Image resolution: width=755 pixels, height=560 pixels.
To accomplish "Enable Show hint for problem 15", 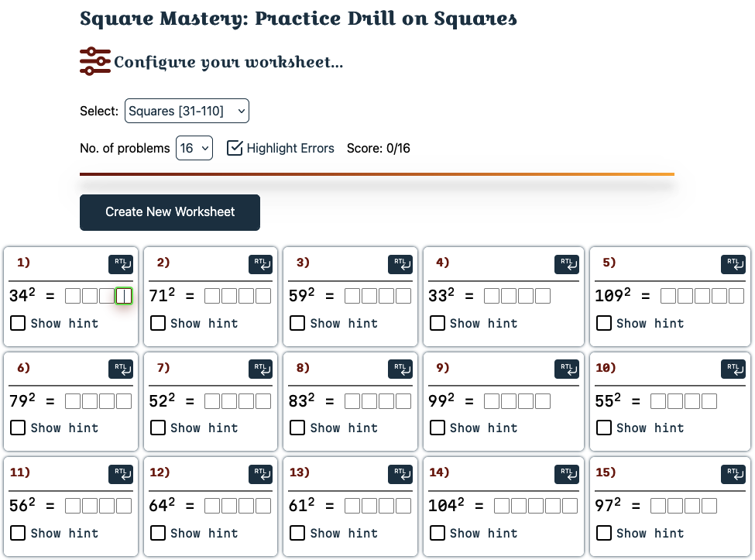I will pos(604,533).
